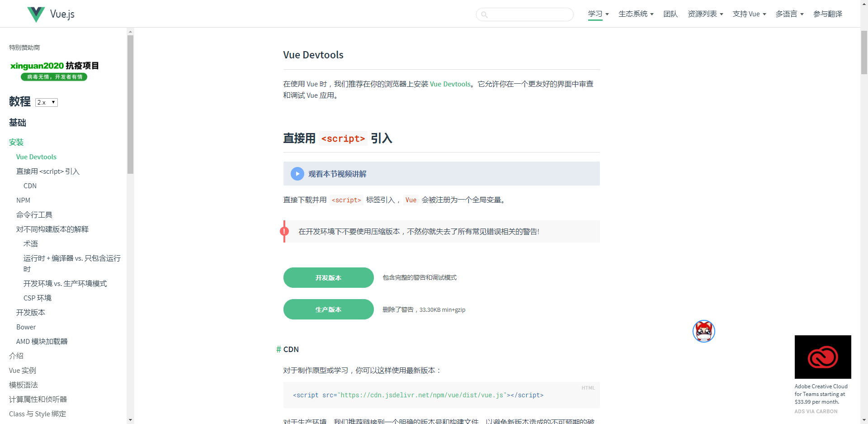Navigate to 安装 in the sidebar
Screen dimensions: 868x424
[x=16, y=142]
